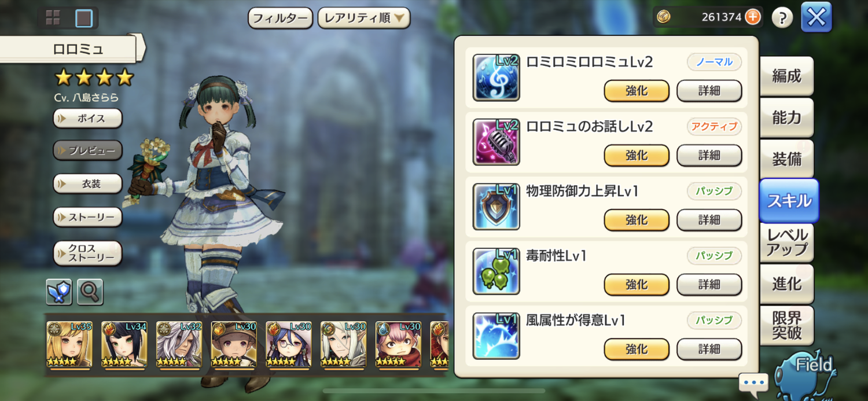Open the chat speech bubble icon
Viewport: 868px width, 401px height.
(x=753, y=382)
